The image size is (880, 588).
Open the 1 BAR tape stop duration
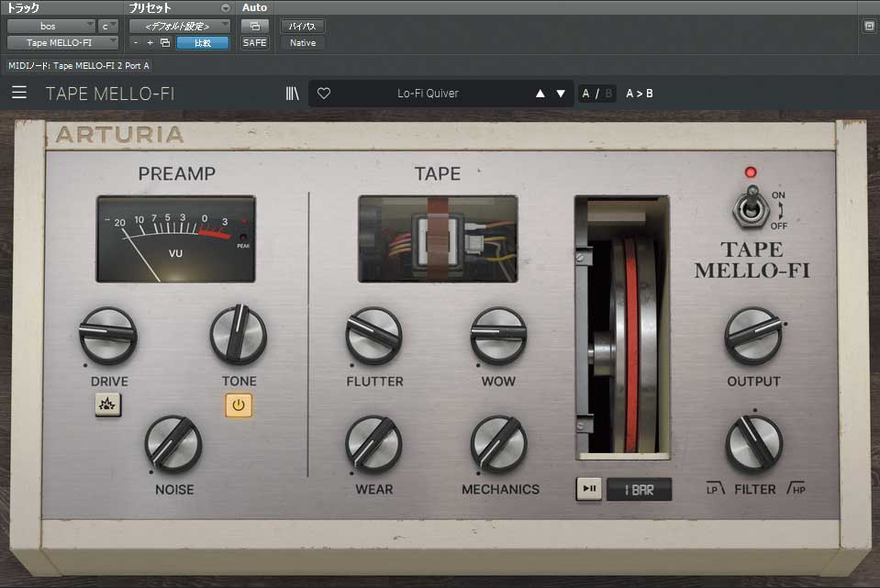[640, 490]
